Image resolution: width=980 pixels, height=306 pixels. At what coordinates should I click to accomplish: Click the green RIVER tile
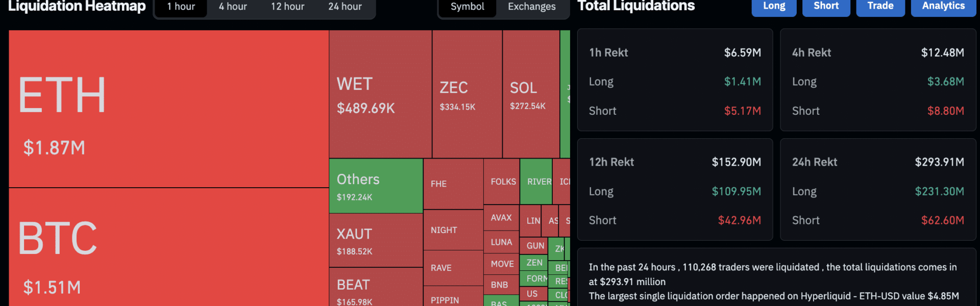[536, 182]
